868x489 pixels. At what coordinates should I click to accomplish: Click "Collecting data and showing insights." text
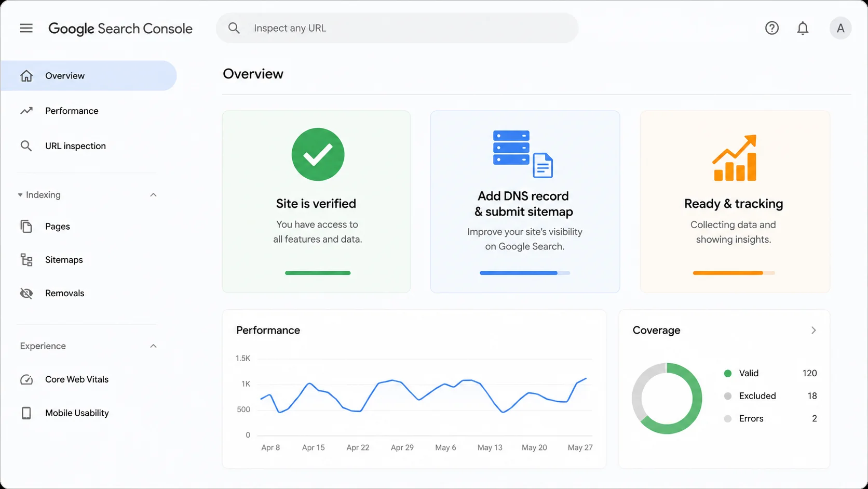[733, 232]
